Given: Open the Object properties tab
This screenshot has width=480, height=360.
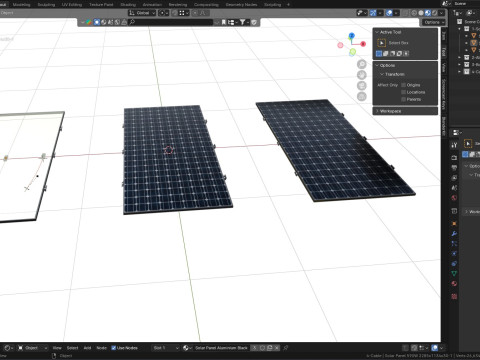Looking at the screenshot, I should [x=454, y=223].
